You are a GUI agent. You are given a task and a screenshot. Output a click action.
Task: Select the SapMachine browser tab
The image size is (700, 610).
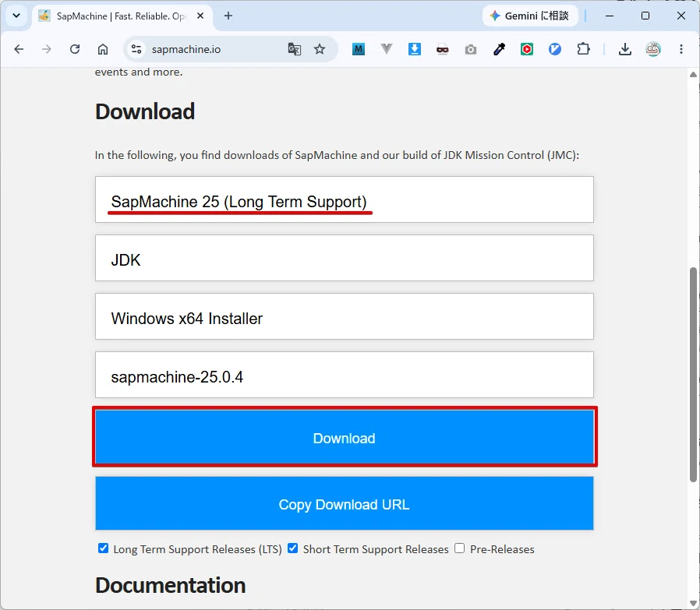pos(121,16)
